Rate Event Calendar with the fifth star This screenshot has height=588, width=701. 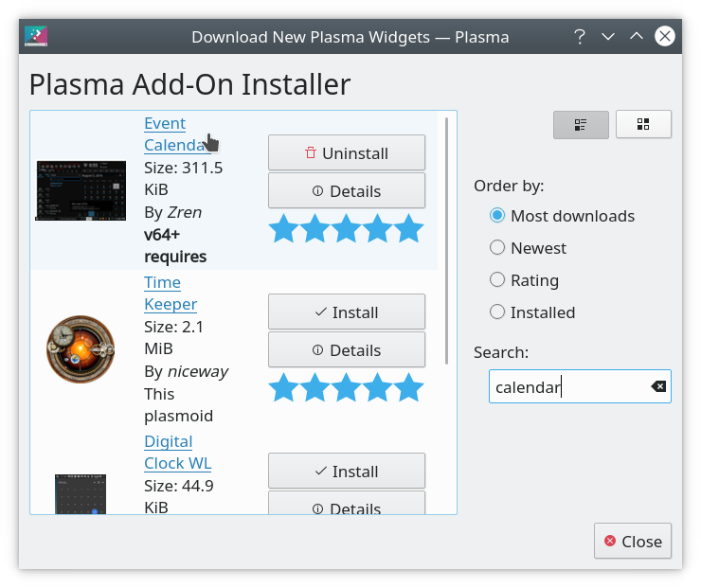click(408, 228)
